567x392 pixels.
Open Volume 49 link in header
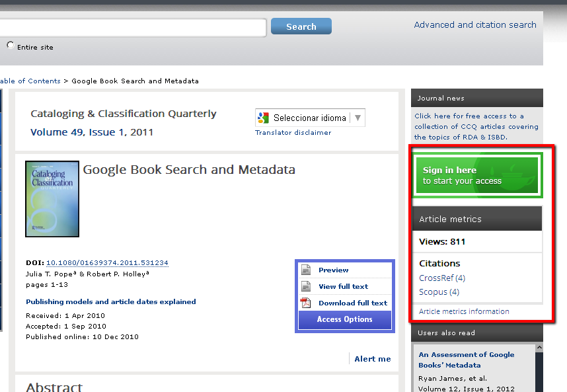(x=57, y=132)
